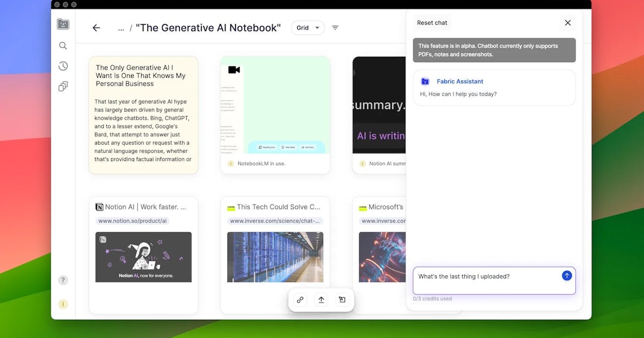The height and width of the screenshot is (338, 644).
Task: Click the link icon in bottom toolbar
Action: [x=301, y=300]
